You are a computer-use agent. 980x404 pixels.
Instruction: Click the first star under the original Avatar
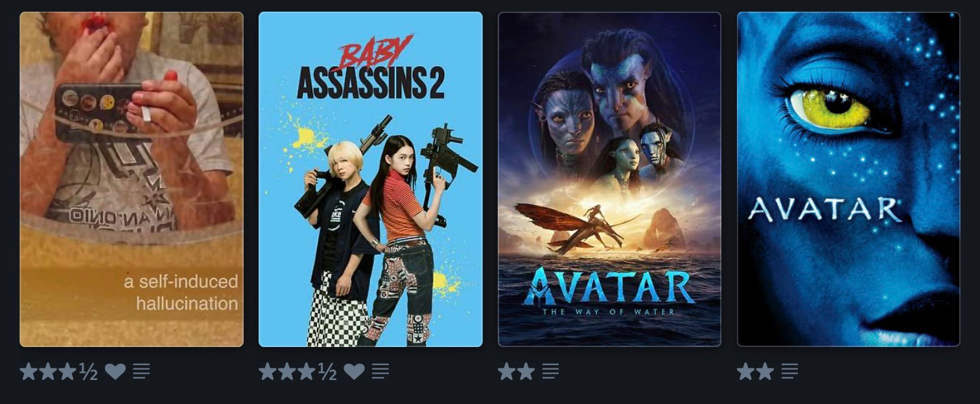[x=746, y=371]
